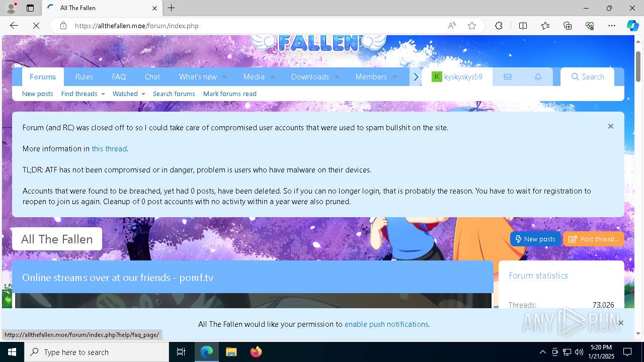This screenshot has height=362, width=644.
Task: Open Read aloud icon in address bar
Action: pyautogui.click(x=452, y=26)
